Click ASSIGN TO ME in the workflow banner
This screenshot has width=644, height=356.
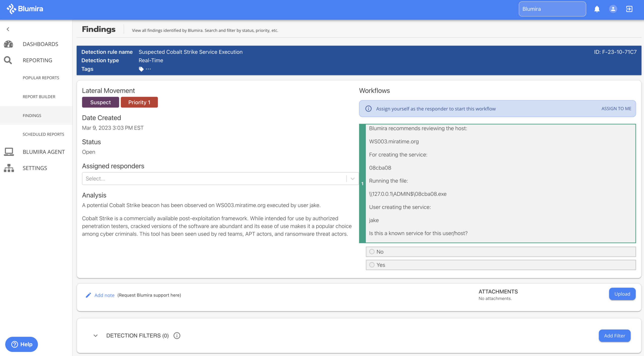(x=616, y=109)
